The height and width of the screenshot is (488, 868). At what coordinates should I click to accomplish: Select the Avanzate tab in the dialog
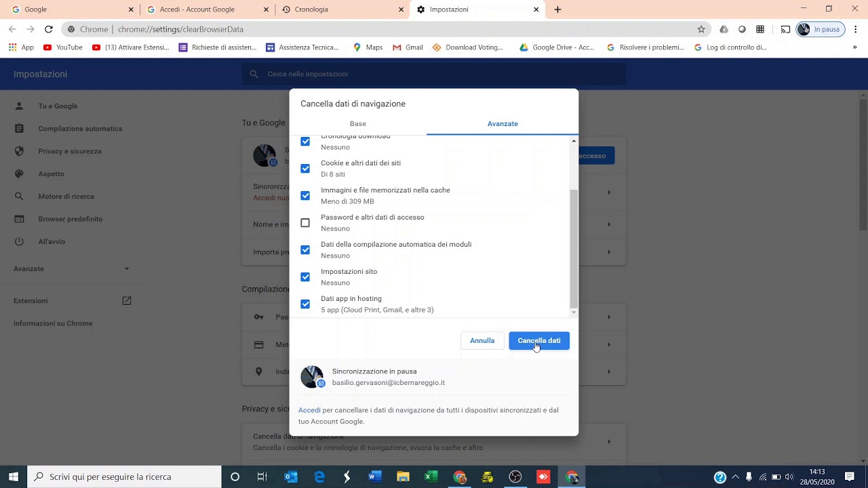[502, 123]
